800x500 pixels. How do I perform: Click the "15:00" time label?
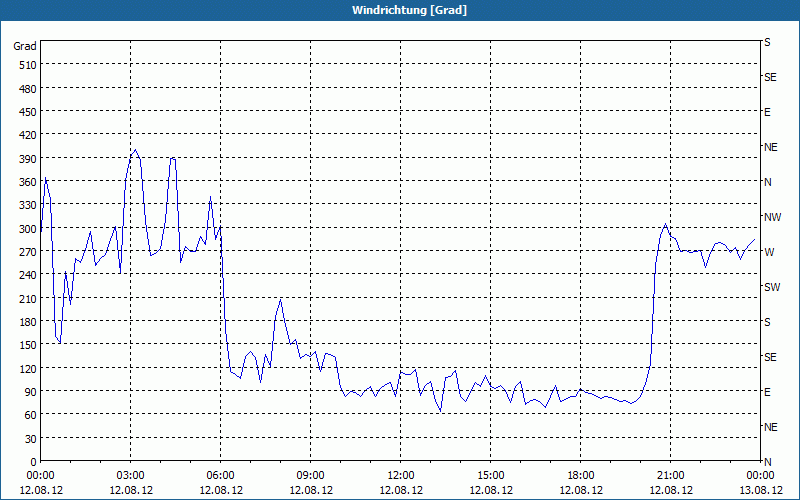pyautogui.click(x=490, y=476)
